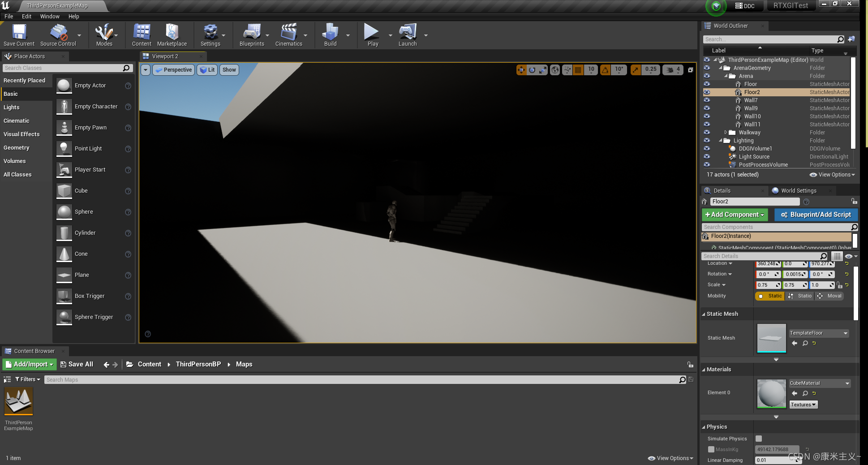Click the camera speed icon in viewport

tap(670, 70)
